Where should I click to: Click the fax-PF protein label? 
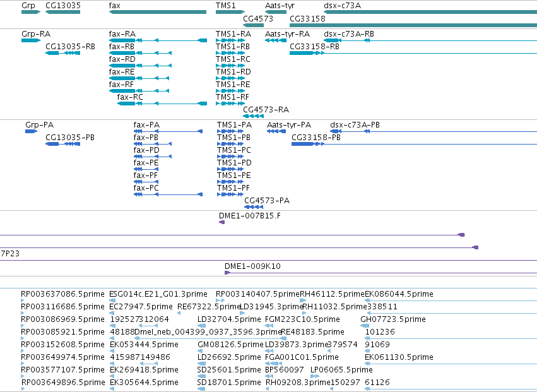tap(146, 175)
